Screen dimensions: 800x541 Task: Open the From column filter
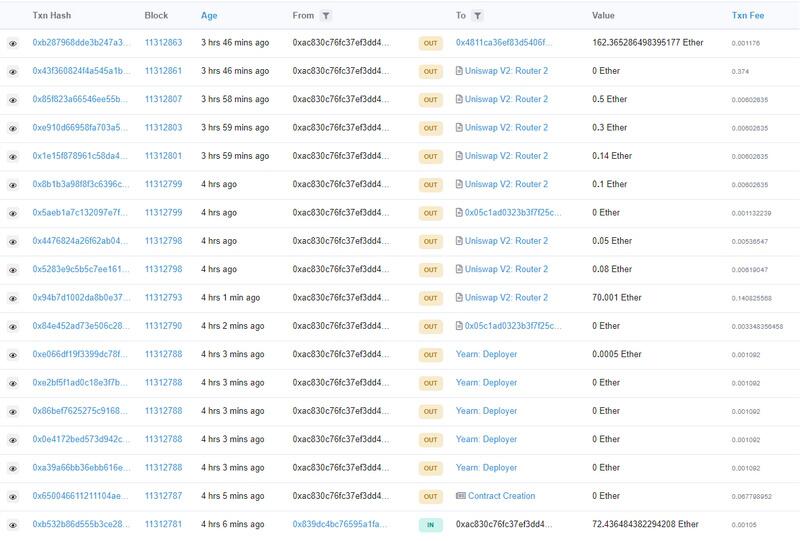point(327,16)
